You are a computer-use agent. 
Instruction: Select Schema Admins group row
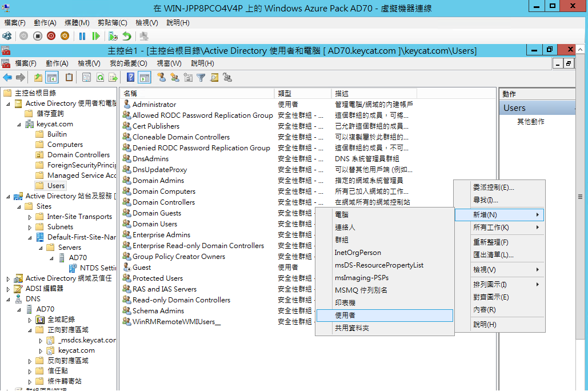(158, 311)
